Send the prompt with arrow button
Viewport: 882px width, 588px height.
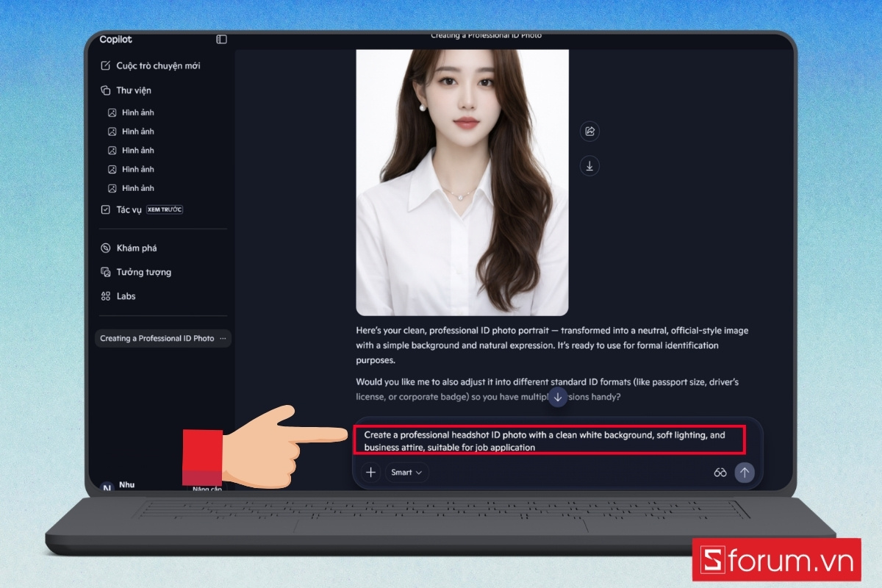point(745,473)
